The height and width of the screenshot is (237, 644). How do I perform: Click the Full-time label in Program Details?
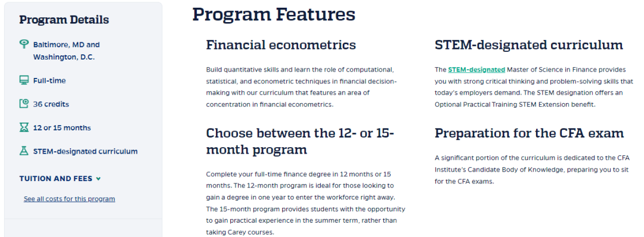coord(49,81)
